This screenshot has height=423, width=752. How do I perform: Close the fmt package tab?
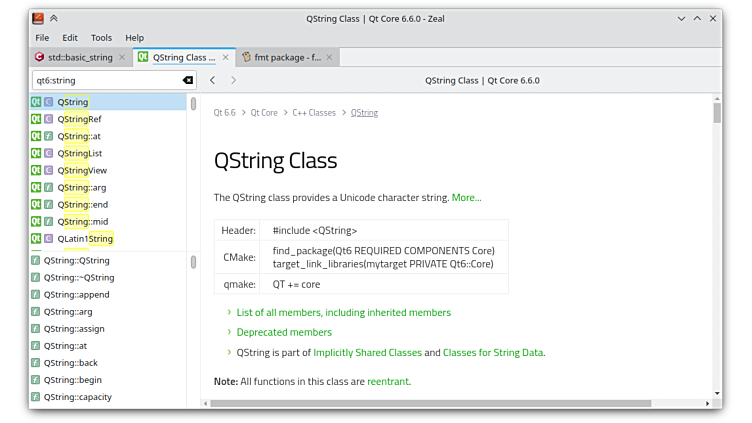(329, 58)
